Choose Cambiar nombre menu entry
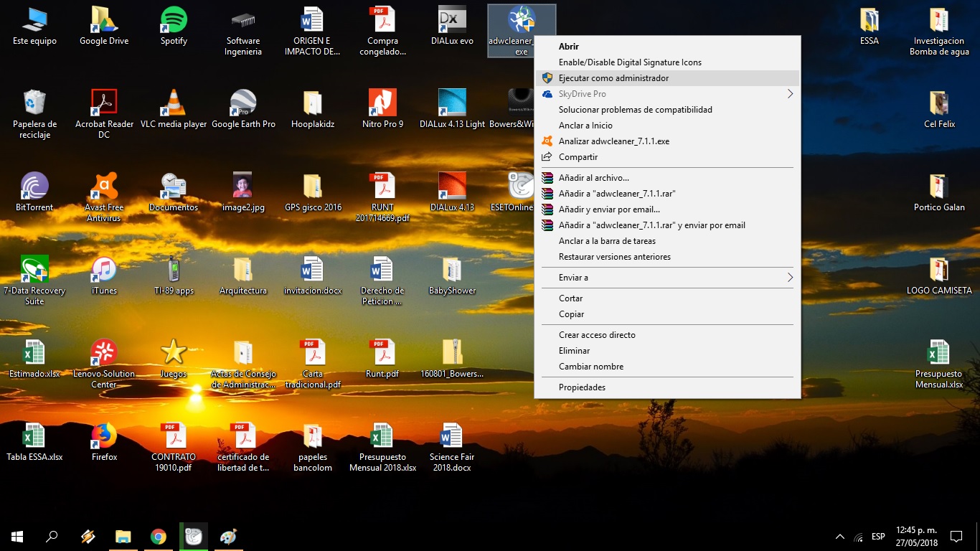Screen dimensions: 980x551 coord(667,367)
